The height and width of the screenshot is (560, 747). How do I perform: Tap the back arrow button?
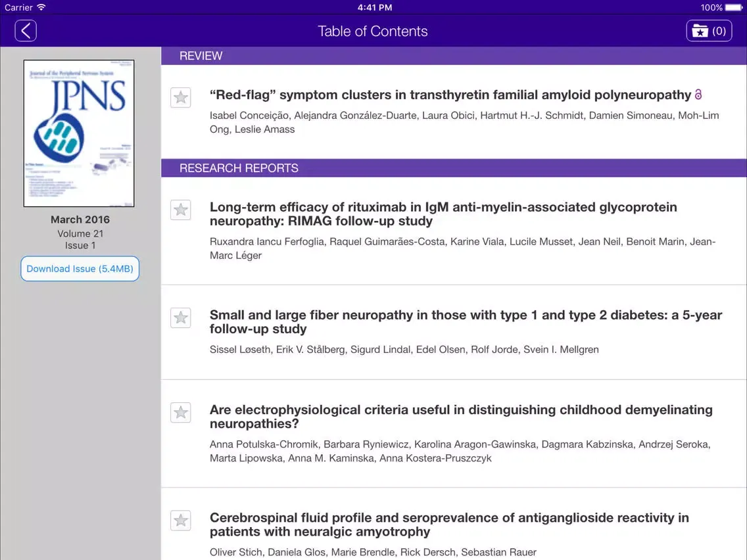coord(26,31)
